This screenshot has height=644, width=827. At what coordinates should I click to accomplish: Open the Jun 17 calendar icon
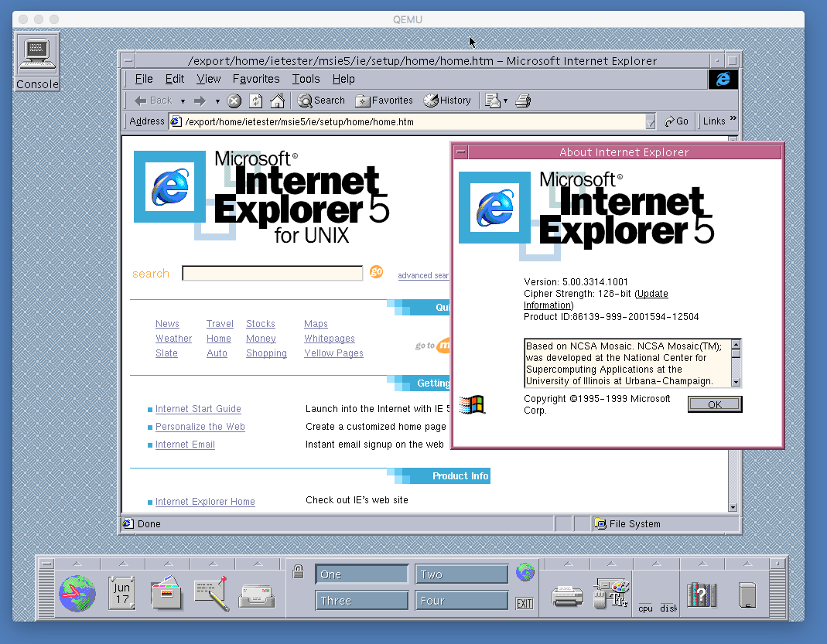[121, 594]
